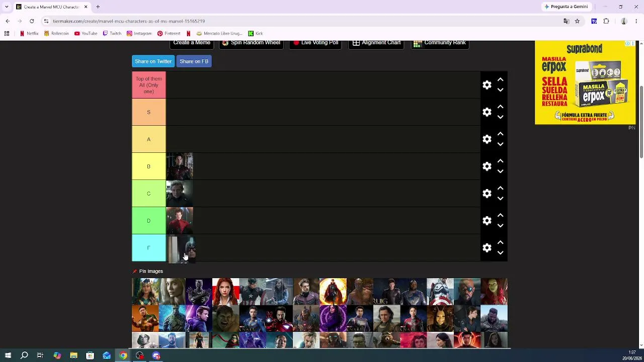The image size is (644, 362).
Task: Open the Chrome extensions puzzle icon
Action: coord(606,21)
